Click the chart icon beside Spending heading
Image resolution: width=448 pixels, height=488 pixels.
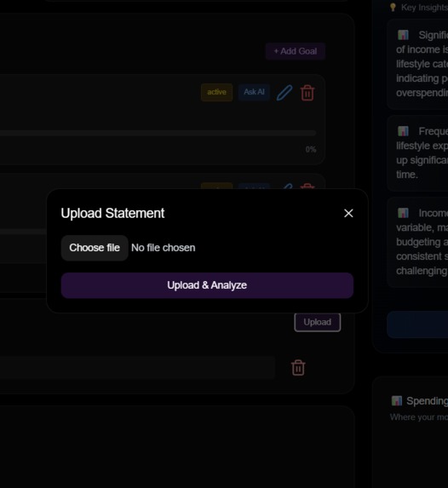pos(397,401)
